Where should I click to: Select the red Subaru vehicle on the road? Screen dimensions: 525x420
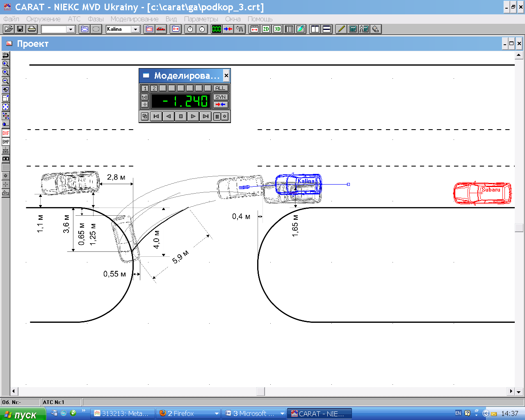tap(482, 193)
